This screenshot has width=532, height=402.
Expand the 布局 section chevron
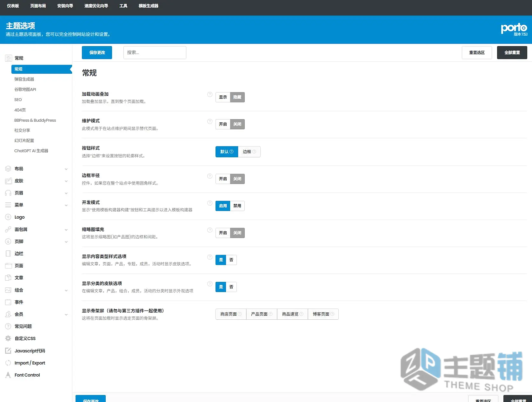point(66,169)
